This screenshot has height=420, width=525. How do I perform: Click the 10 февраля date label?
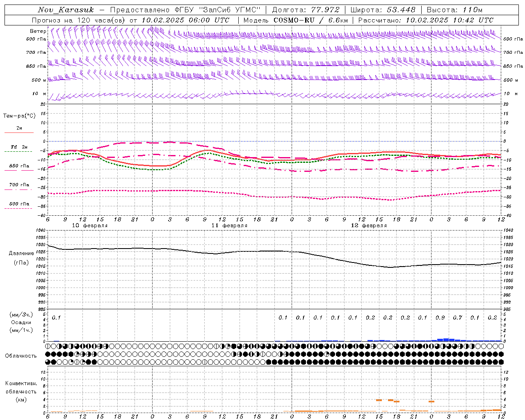[x=90, y=226]
